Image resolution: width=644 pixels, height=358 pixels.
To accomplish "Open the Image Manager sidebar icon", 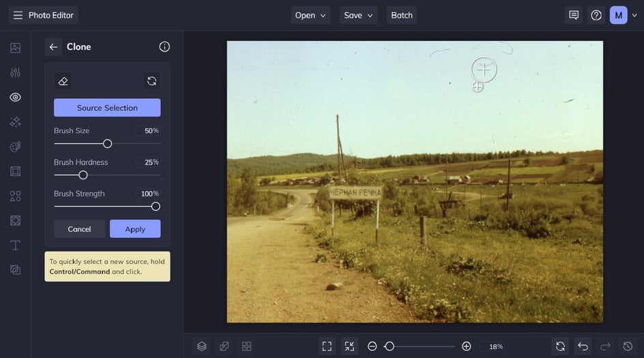I will [x=15, y=48].
